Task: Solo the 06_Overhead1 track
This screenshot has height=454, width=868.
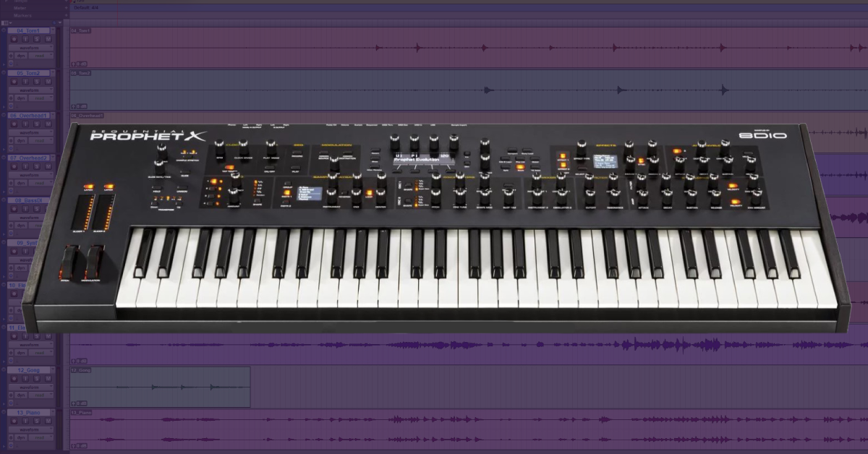Action: pyautogui.click(x=36, y=124)
